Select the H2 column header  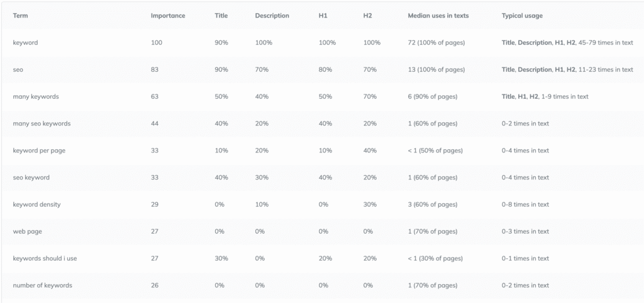(368, 16)
